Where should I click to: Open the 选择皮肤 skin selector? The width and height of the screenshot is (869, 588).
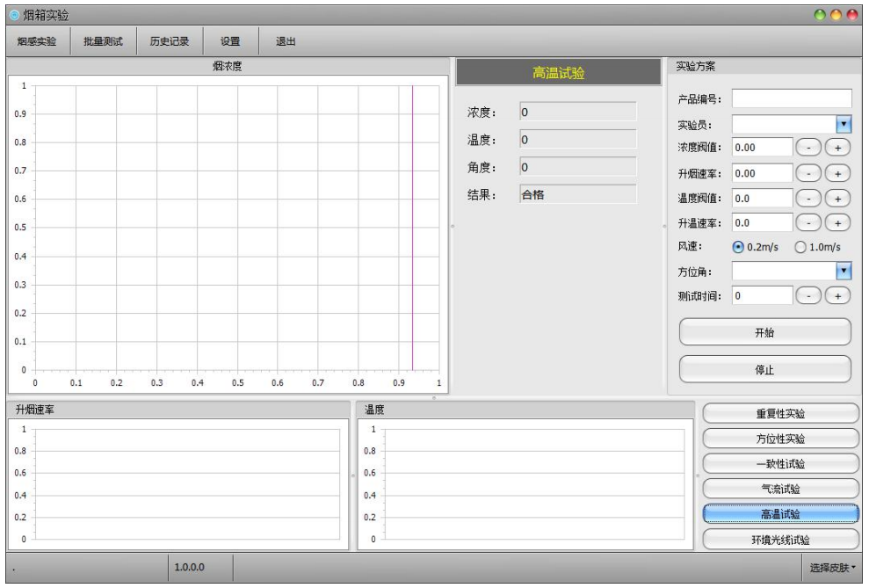click(832, 568)
